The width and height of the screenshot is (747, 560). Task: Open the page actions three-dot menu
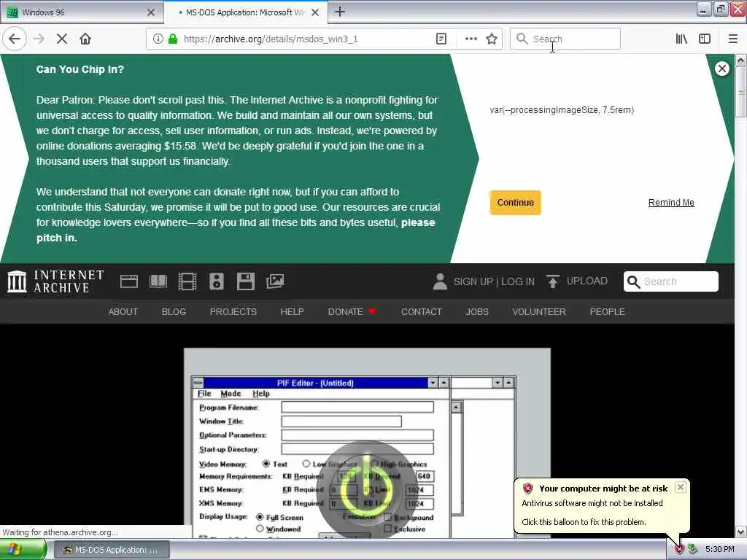pos(471,39)
